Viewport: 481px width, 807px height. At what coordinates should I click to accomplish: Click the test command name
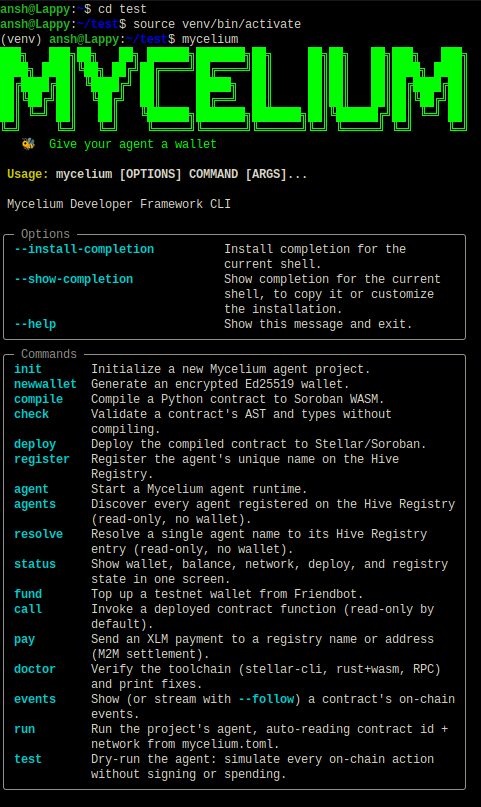[x=28, y=759]
